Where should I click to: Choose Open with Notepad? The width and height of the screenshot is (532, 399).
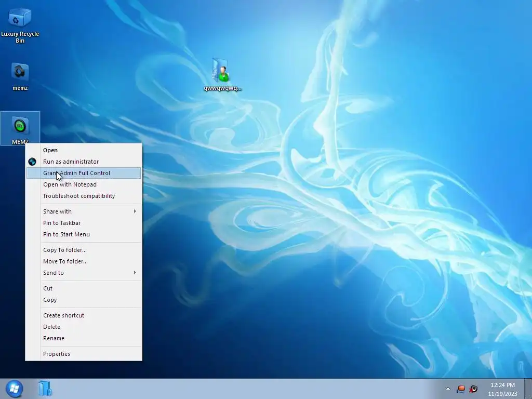pos(84,184)
